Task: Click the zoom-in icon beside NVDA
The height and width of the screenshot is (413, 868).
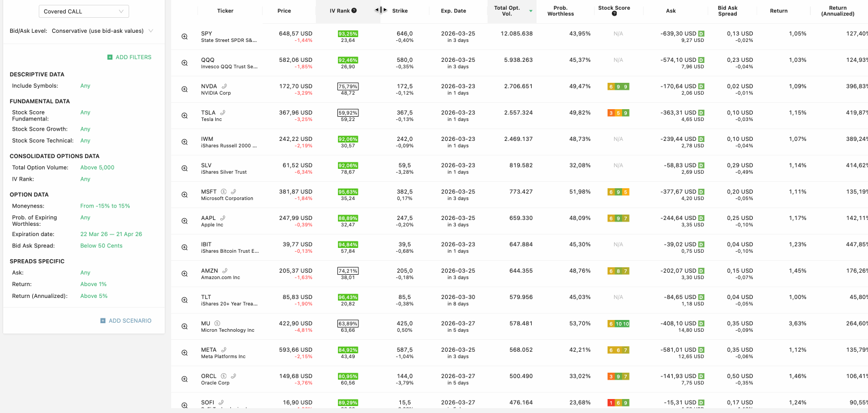Action: pos(185,89)
